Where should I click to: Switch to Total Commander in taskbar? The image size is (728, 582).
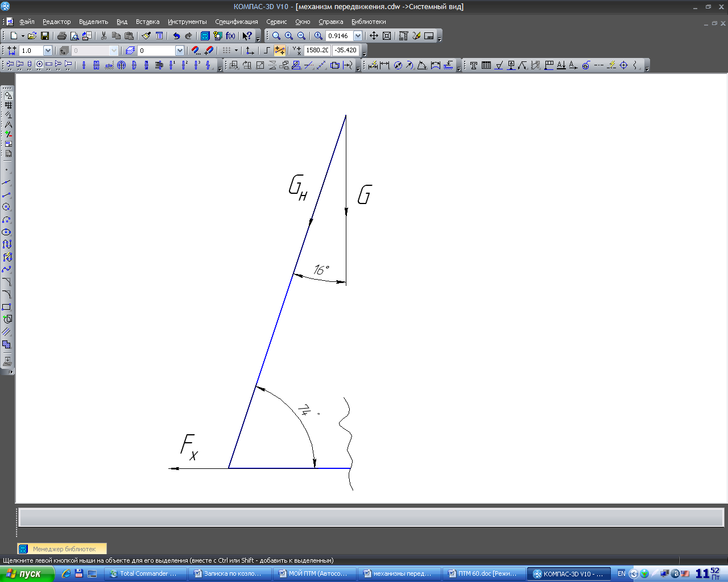click(x=146, y=573)
